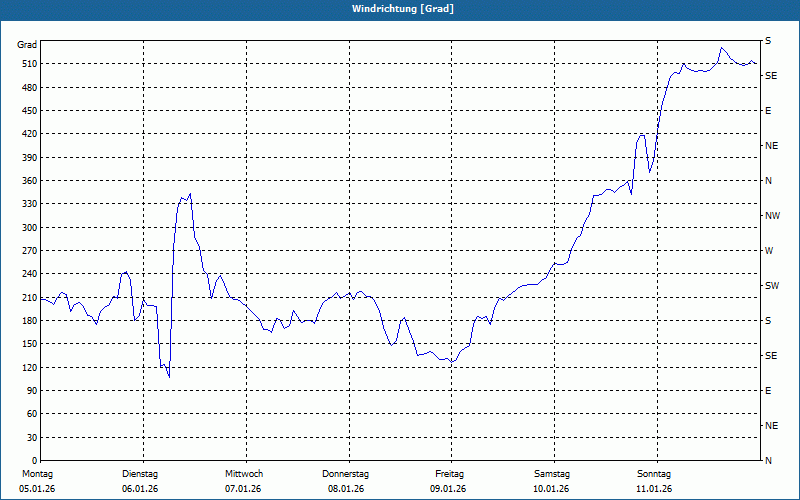
Task: Click the "Montag" day label
Action: tap(37, 474)
